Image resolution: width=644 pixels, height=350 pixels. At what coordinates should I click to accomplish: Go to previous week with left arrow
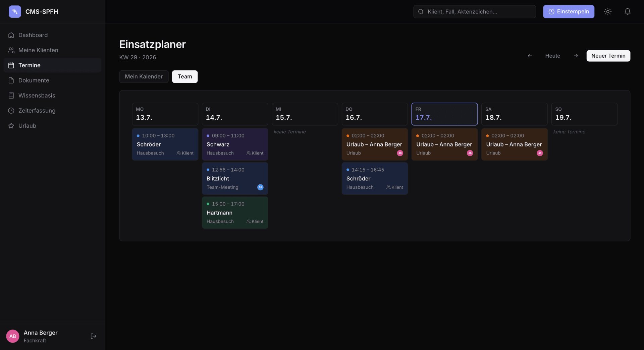tap(530, 56)
